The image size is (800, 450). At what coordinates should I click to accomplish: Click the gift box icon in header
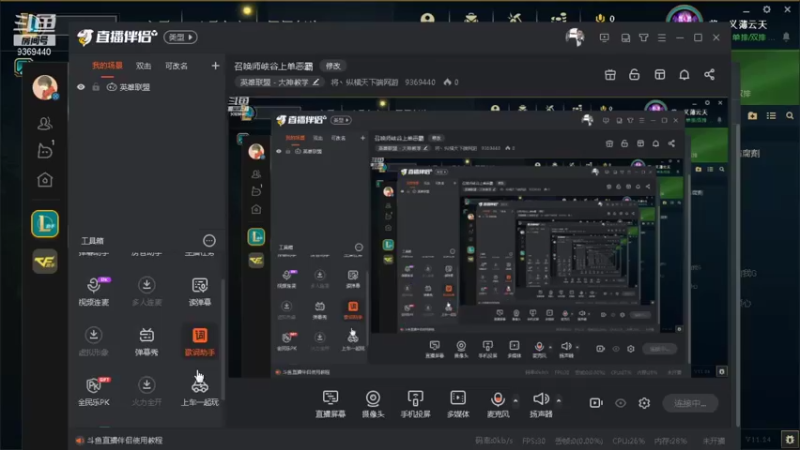610,75
